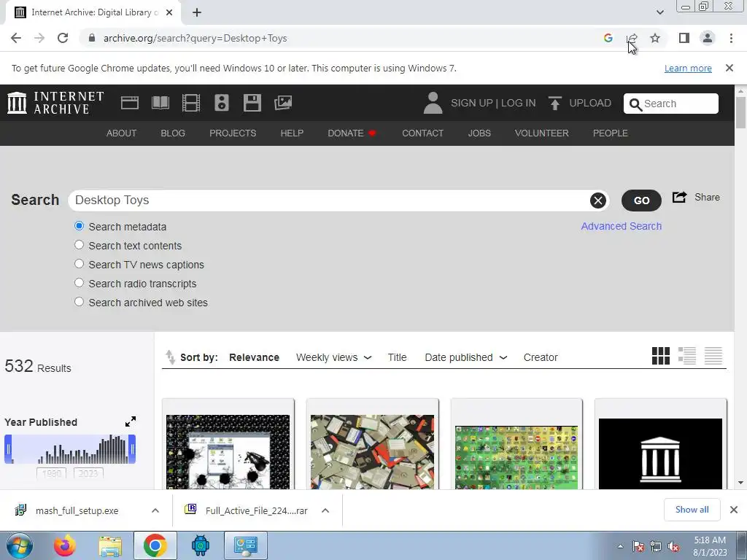Select Search metadata radio option
This screenshot has height=560, width=747.
click(79, 226)
